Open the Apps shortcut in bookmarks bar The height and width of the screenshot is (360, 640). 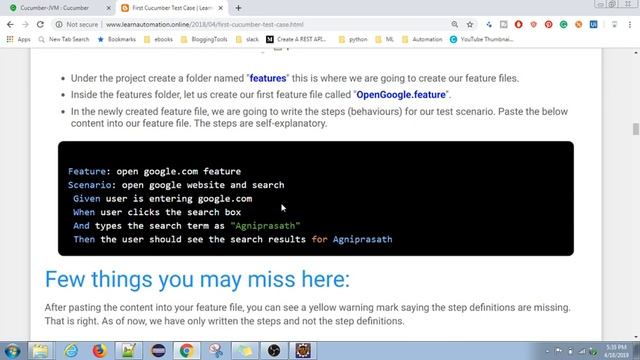pyautogui.click(x=18, y=39)
